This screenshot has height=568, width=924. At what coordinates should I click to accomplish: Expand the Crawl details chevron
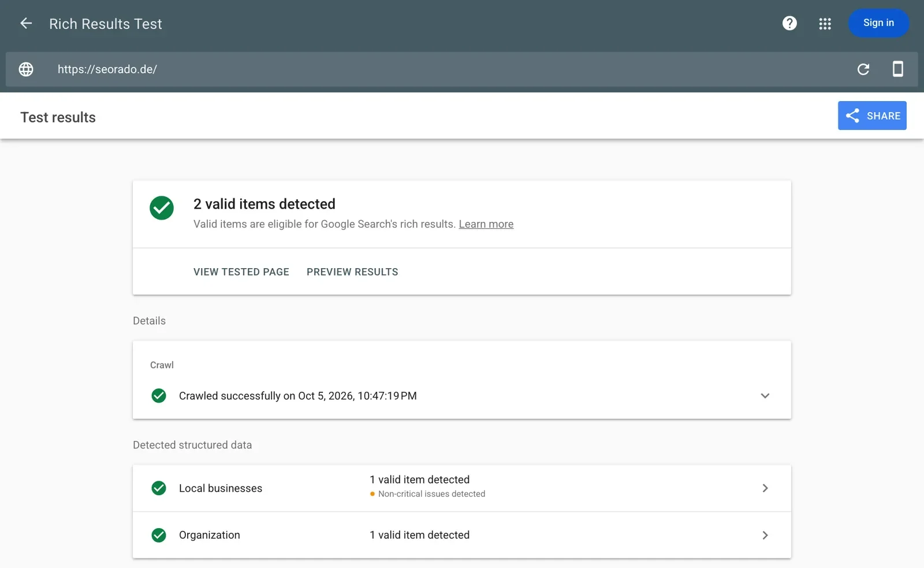[x=765, y=396]
